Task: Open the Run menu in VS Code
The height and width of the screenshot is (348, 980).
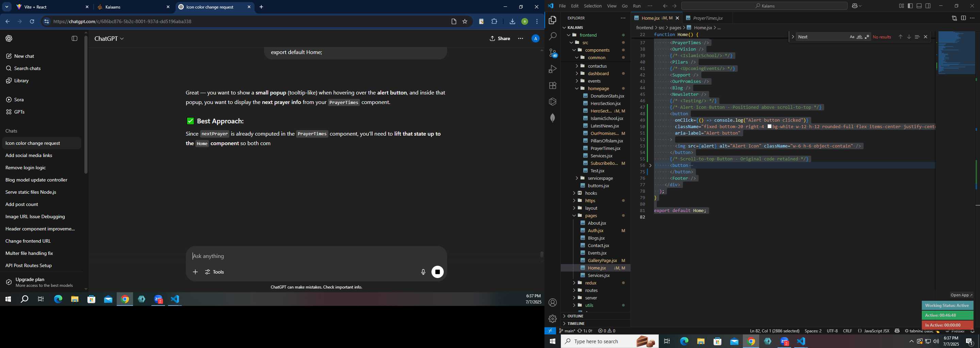Action: tap(637, 6)
